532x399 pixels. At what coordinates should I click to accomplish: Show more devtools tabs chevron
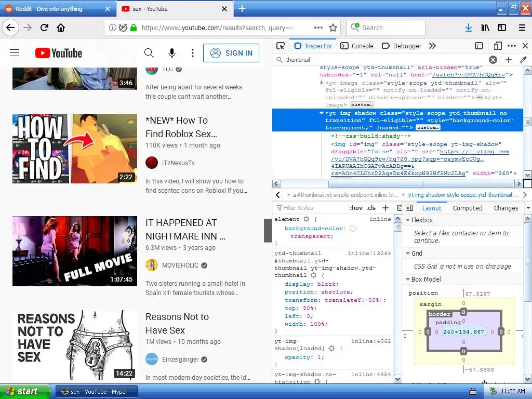tap(432, 46)
